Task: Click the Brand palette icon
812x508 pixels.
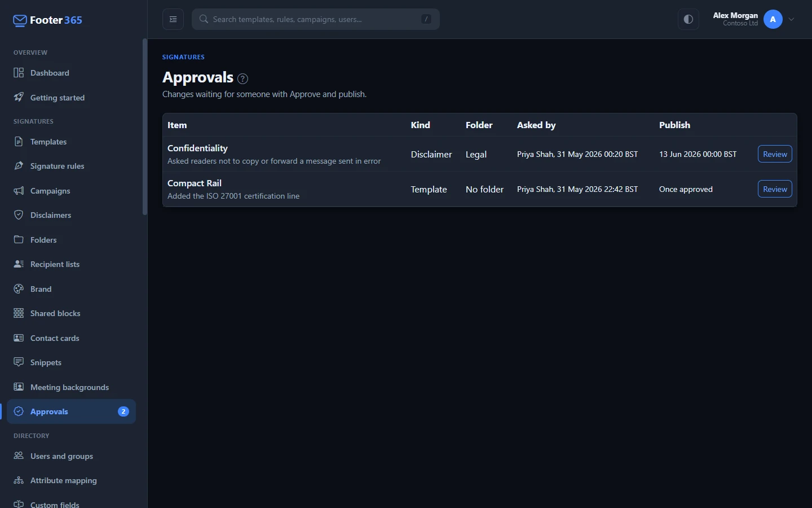Action: [19, 289]
